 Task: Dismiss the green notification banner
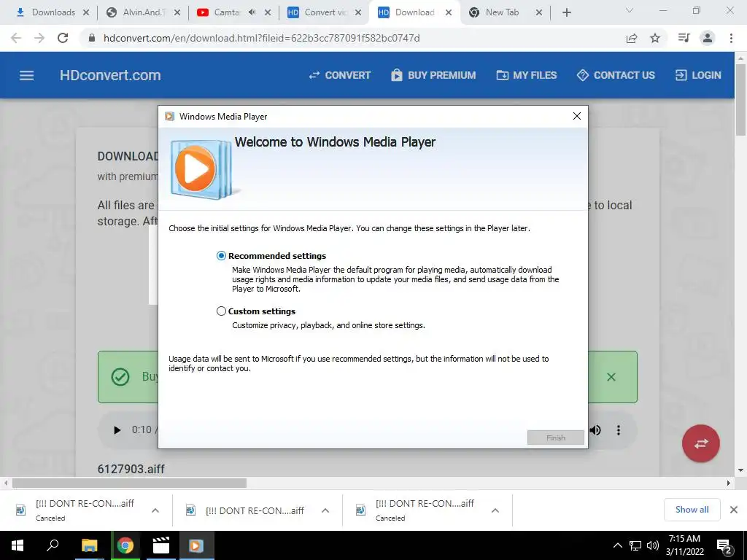tap(611, 377)
